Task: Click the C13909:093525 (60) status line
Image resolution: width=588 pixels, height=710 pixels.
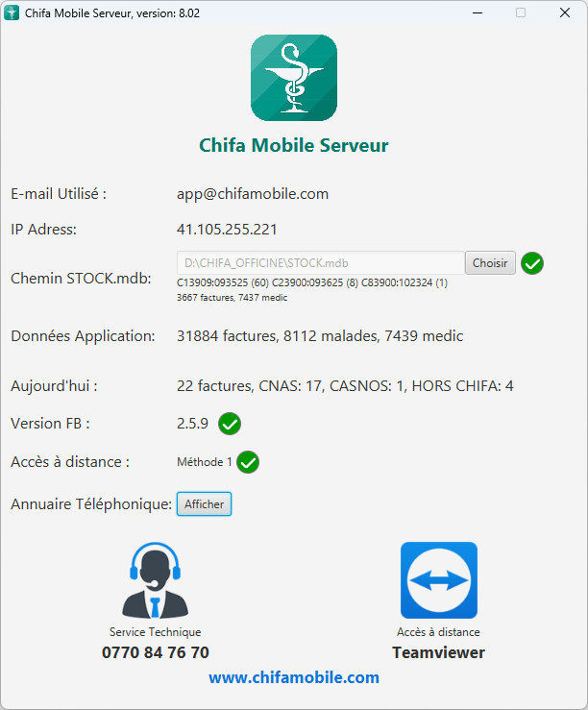Action: click(312, 282)
